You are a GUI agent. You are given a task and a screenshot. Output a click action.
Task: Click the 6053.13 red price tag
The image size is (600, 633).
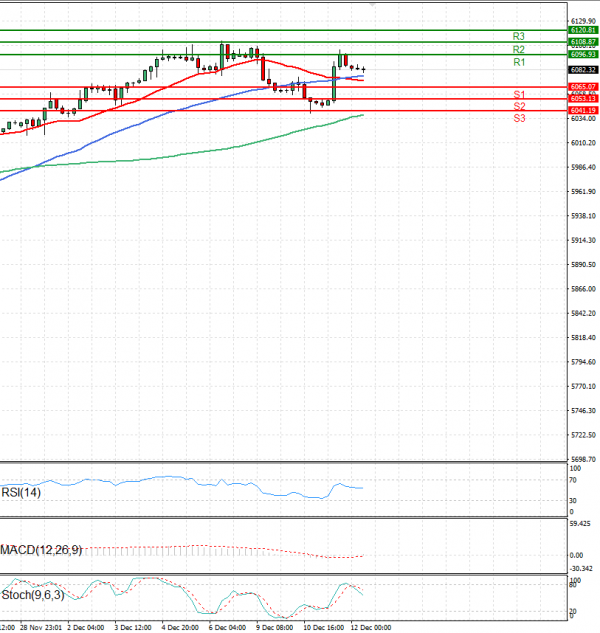(x=583, y=99)
